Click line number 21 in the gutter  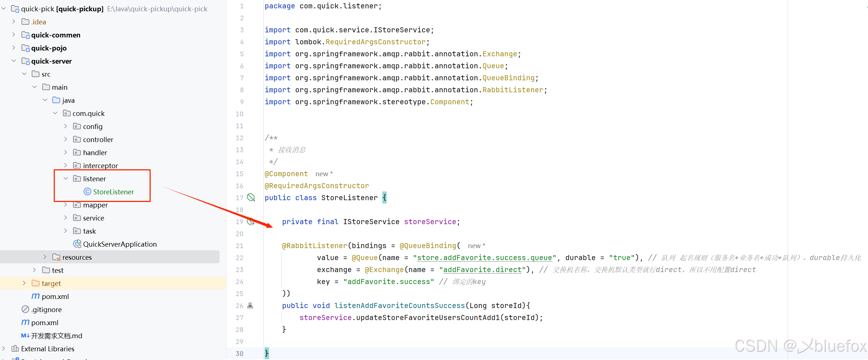pos(240,246)
